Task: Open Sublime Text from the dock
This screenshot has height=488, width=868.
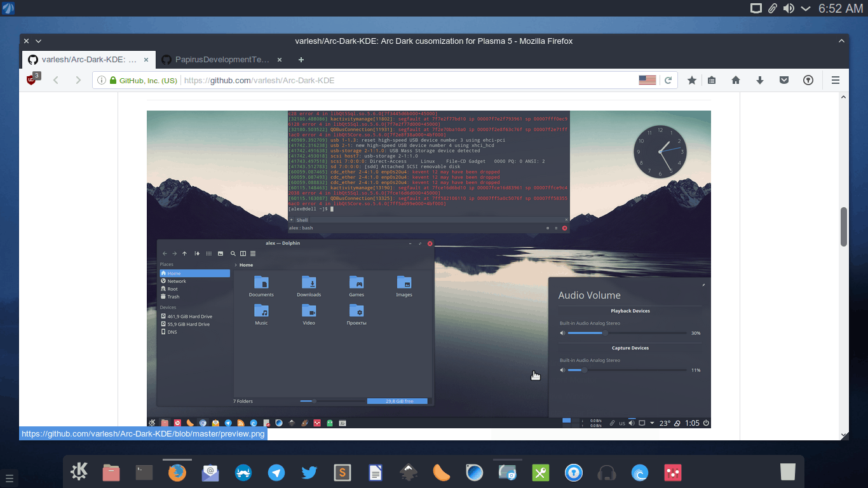Action: [342, 472]
